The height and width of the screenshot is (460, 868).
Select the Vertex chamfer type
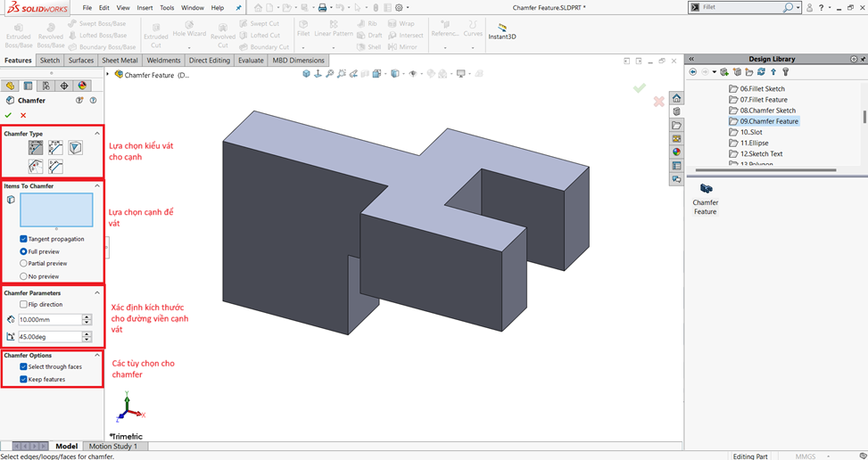pos(76,147)
